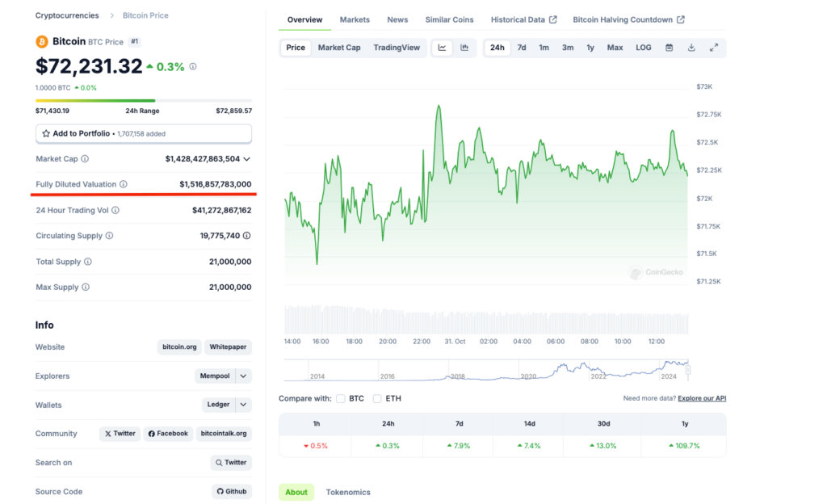Image resolution: width=827 pixels, height=504 pixels.
Task: Open the Fully Diluted Valuation info icon
Action: tap(124, 184)
